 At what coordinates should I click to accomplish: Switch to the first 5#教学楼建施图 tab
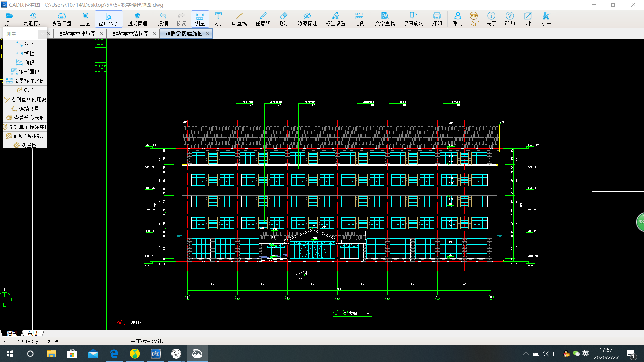pos(77,34)
